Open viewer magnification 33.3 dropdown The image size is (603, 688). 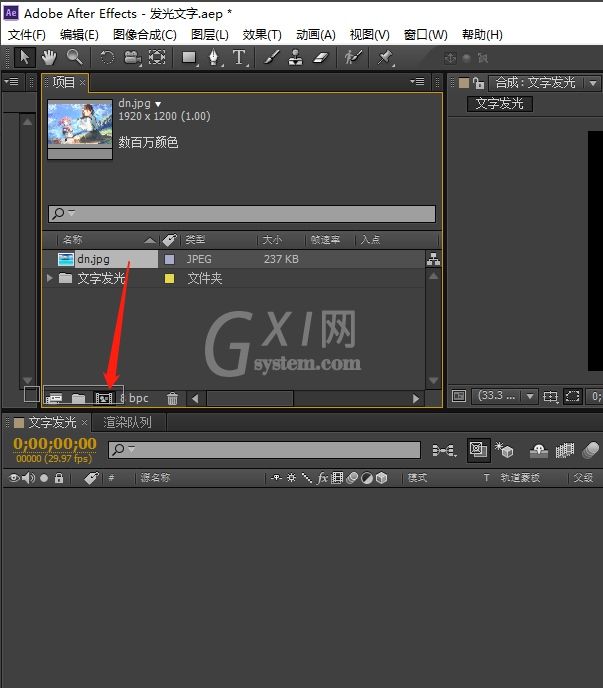click(x=505, y=396)
